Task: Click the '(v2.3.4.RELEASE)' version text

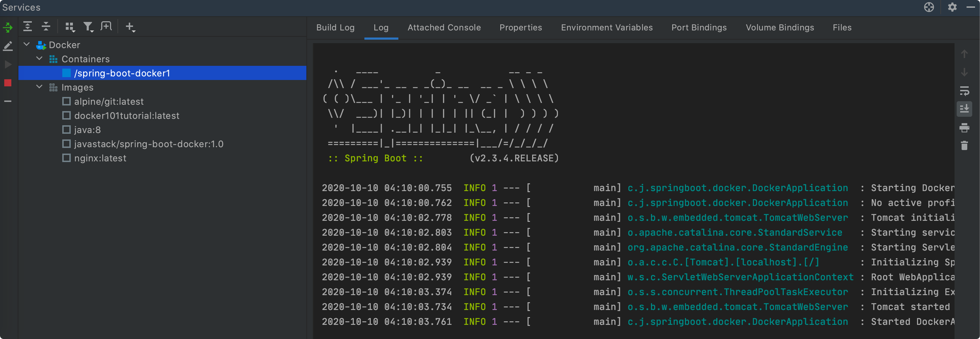Action: (514, 158)
